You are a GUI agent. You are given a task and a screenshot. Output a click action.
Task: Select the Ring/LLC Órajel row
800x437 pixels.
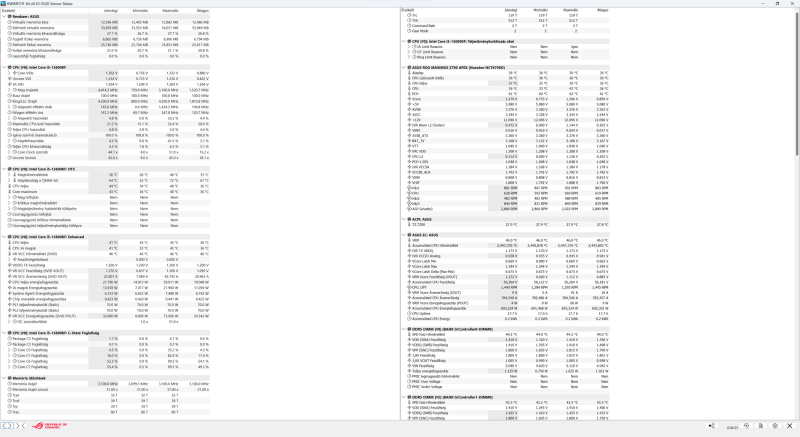point(106,101)
